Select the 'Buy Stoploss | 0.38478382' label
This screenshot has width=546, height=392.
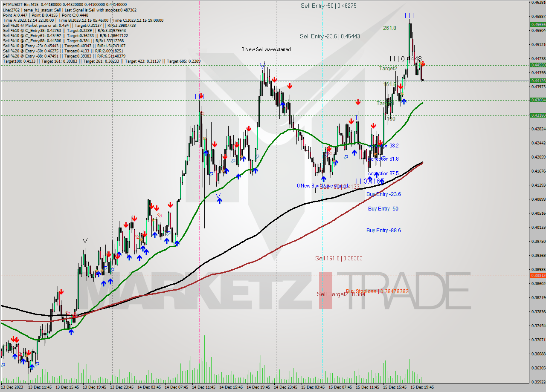(377, 291)
